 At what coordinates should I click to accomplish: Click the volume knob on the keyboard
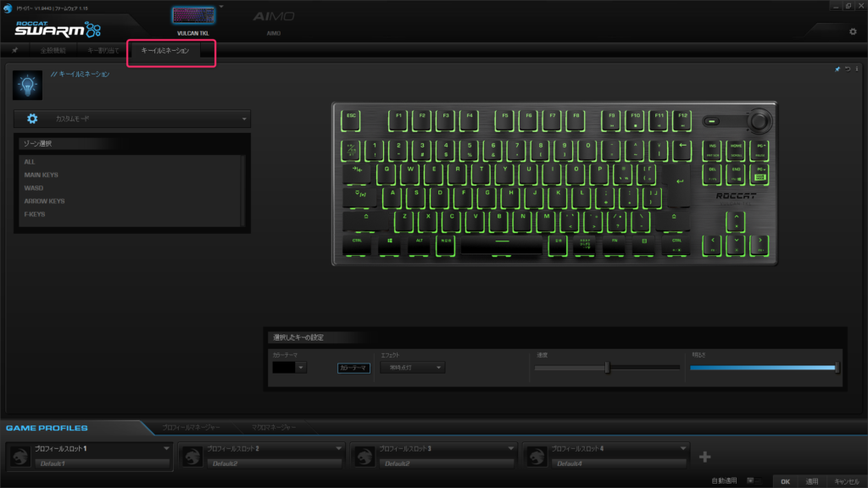(x=759, y=120)
